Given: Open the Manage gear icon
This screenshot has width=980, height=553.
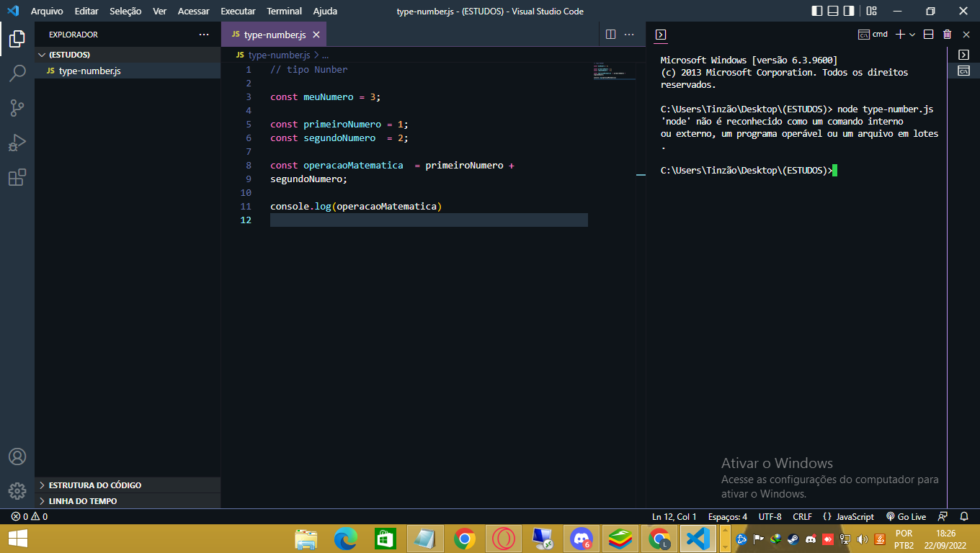Looking at the screenshot, I should [x=17, y=491].
